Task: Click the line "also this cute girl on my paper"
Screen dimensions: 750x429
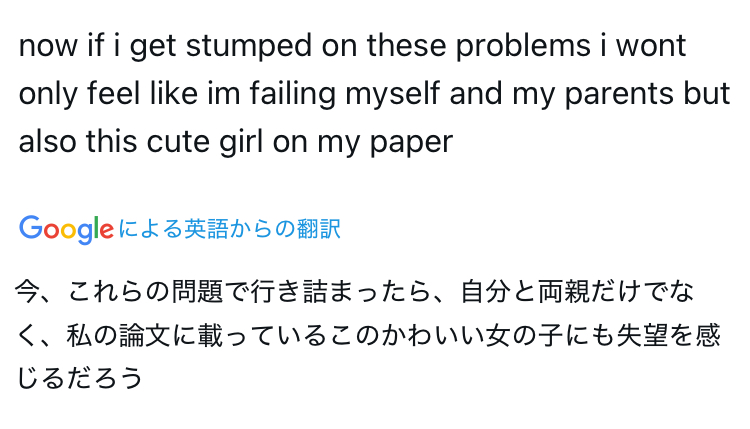Action: pos(235,142)
